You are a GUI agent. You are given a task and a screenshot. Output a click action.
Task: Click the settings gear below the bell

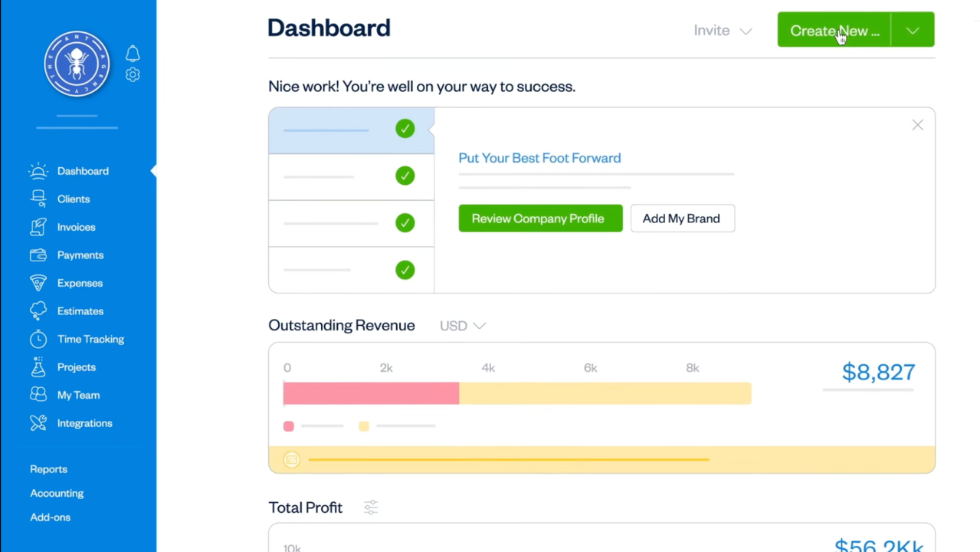coord(132,74)
